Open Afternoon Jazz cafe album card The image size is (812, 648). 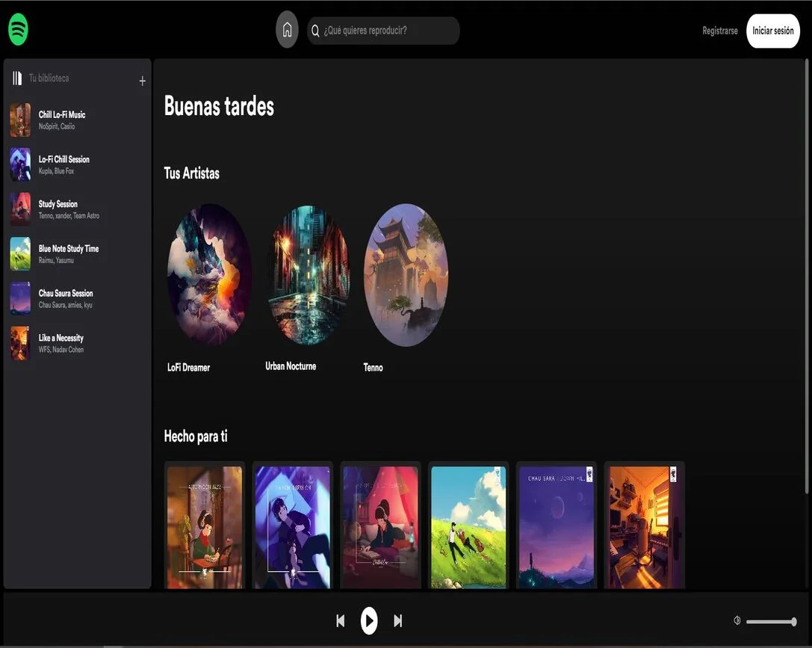click(205, 526)
